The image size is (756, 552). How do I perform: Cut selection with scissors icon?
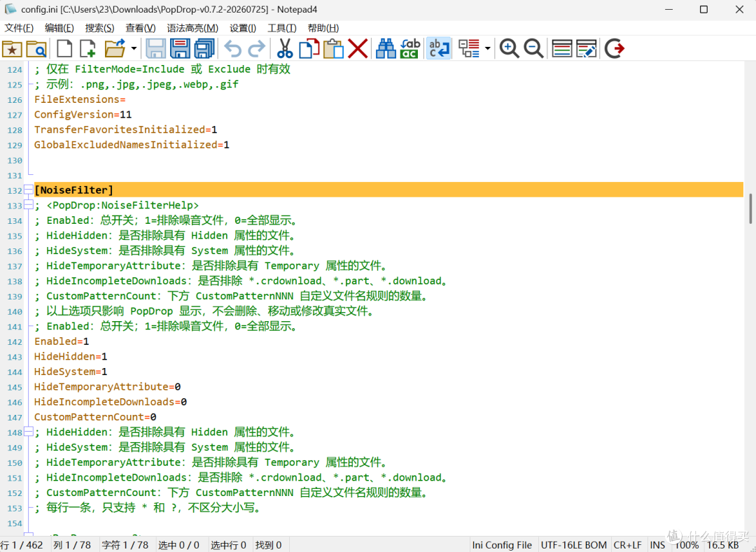285,49
